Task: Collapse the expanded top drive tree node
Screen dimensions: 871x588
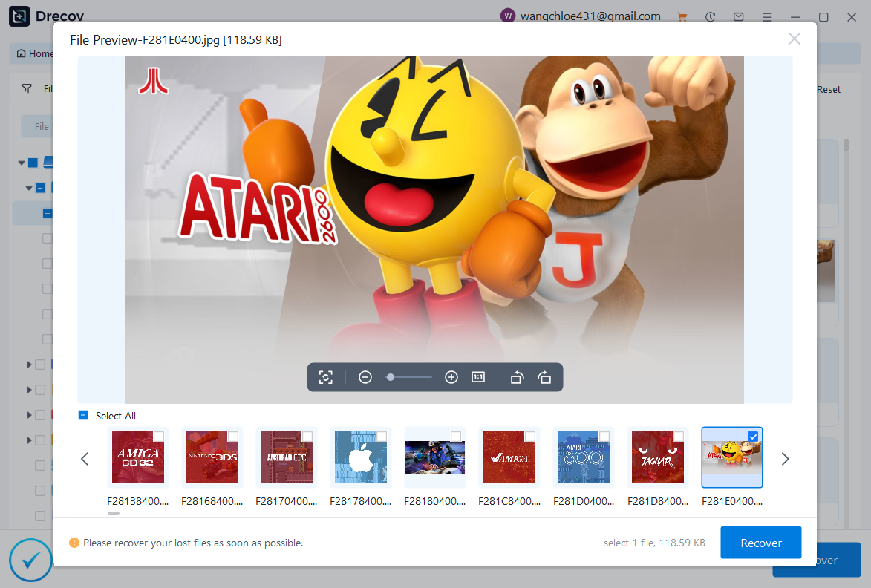Action: coord(22,162)
